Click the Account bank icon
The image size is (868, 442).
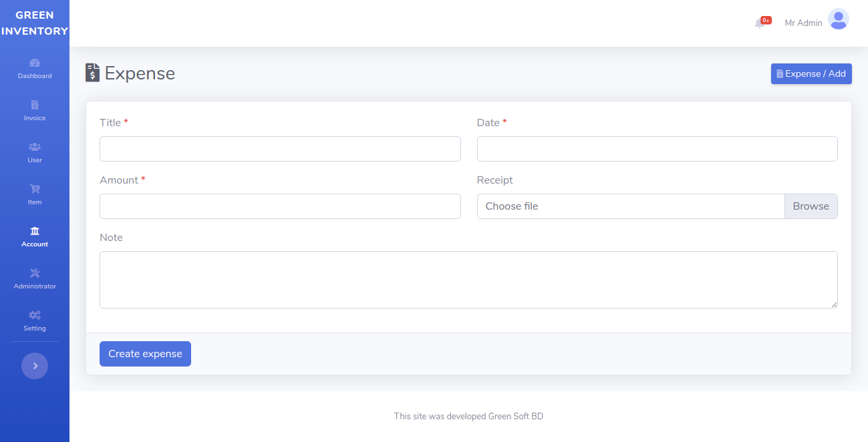pos(35,231)
